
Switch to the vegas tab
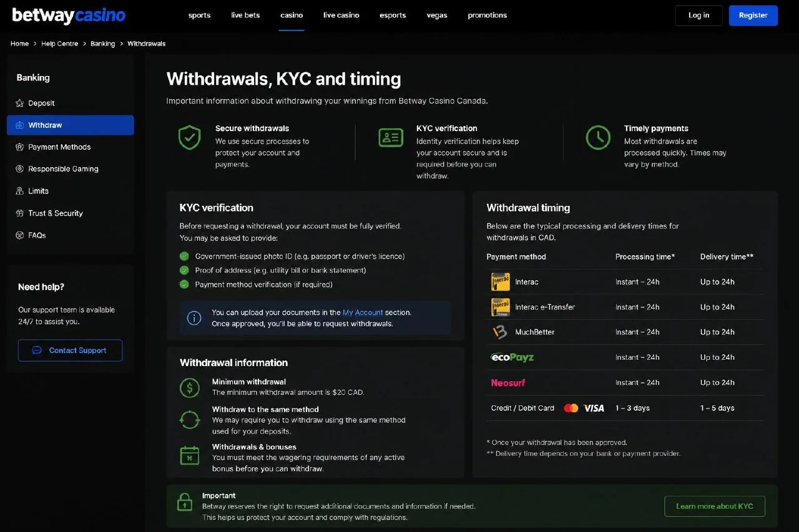[437, 16]
